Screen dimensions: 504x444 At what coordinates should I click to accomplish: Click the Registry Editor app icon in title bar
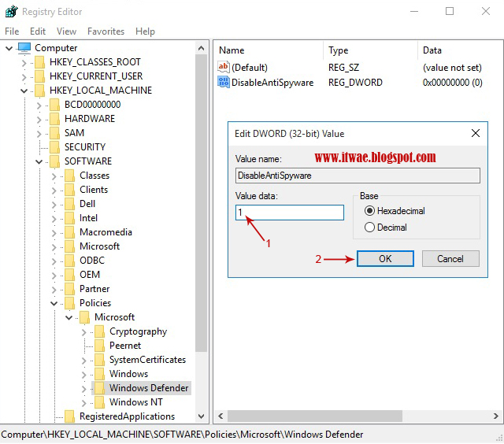[x=12, y=12]
